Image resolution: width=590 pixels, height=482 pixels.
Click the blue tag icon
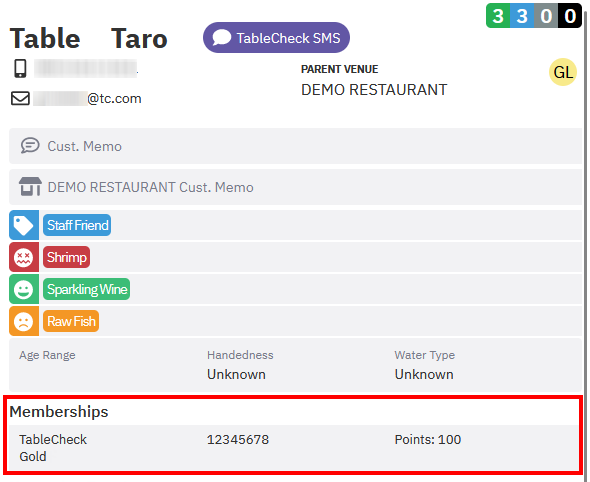coord(24,225)
